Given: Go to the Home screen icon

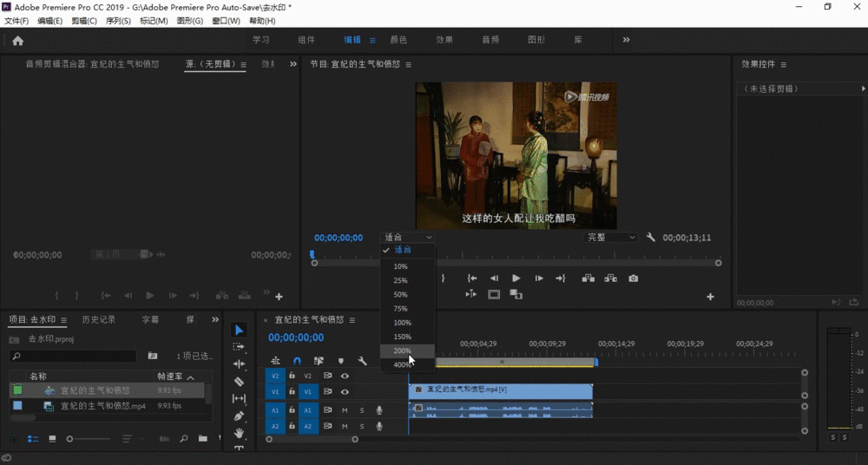Looking at the screenshot, I should click(17, 41).
